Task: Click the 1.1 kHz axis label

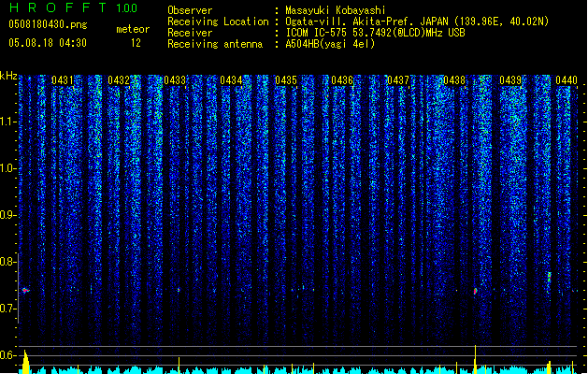Action: (x=7, y=122)
